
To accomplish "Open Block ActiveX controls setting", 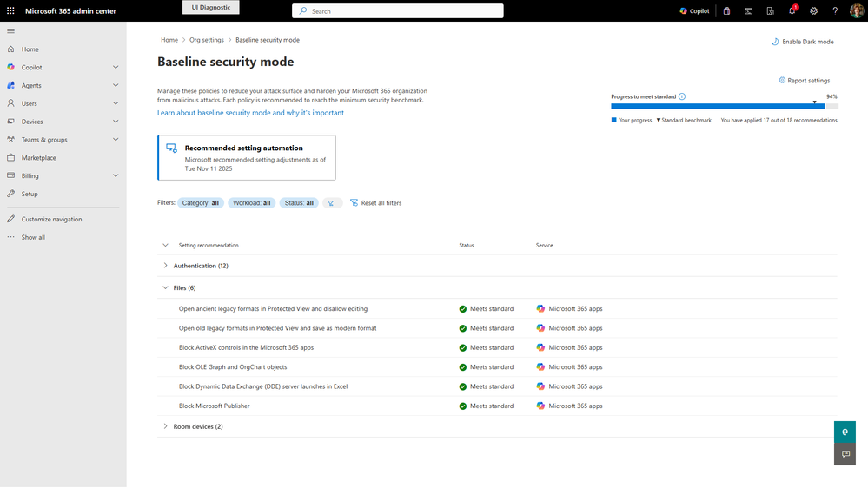I will 247,347.
